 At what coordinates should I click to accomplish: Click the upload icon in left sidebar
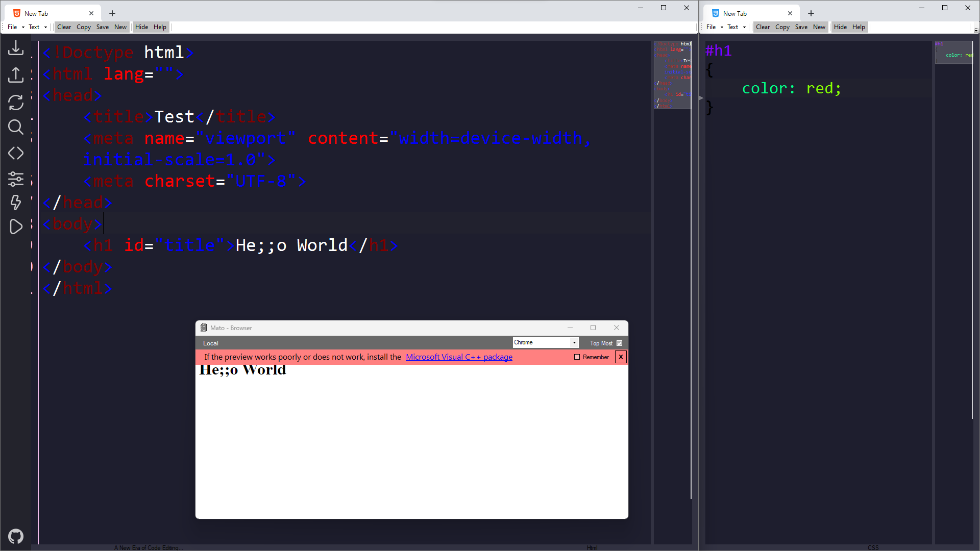click(x=16, y=75)
